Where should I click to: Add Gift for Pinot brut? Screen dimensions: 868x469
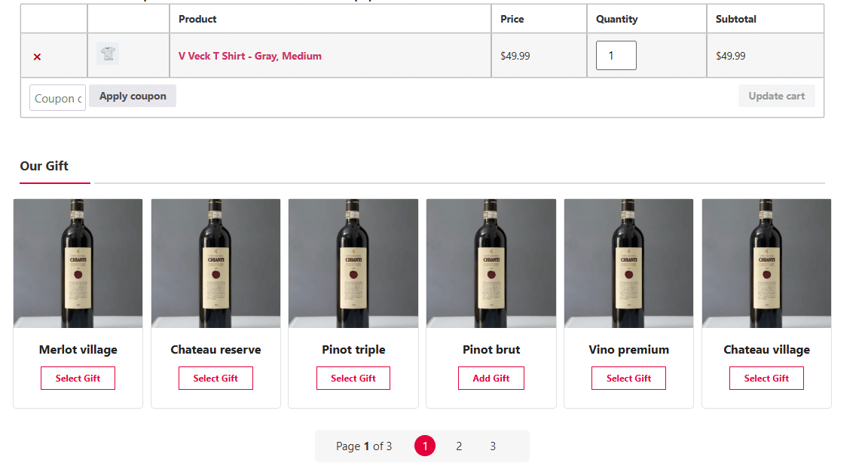pos(491,379)
